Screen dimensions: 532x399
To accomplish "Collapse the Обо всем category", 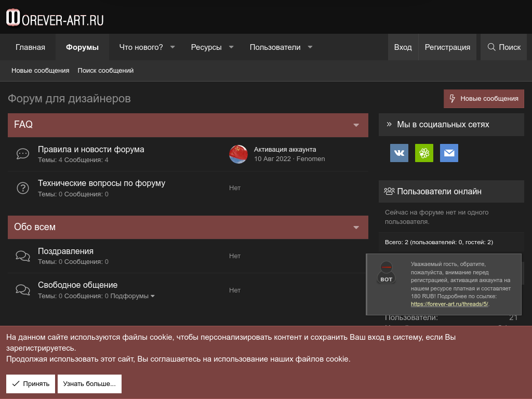I will click(356, 228).
